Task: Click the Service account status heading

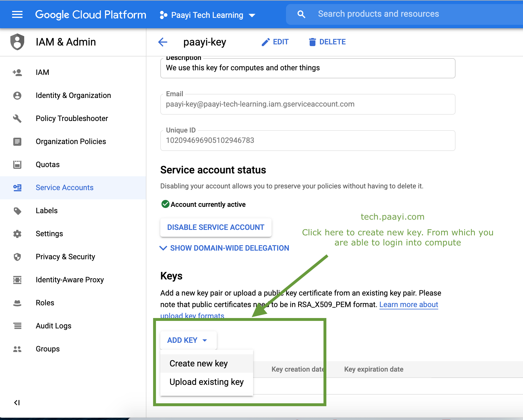Action: pos(213,170)
